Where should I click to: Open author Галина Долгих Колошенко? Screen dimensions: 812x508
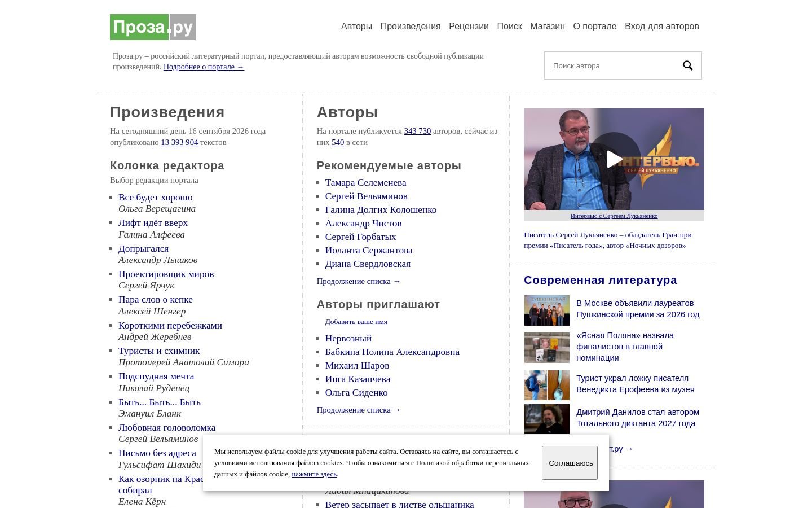(381, 209)
